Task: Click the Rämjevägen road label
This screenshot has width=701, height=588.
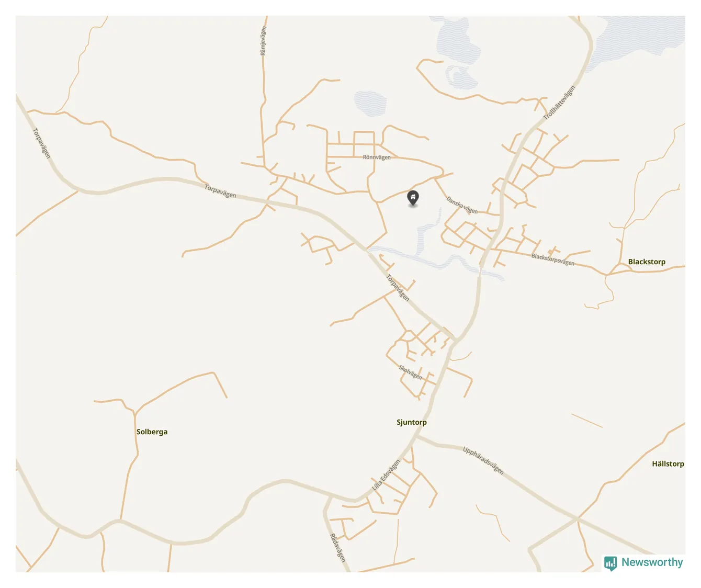Action: pyautogui.click(x=263, y=41)
